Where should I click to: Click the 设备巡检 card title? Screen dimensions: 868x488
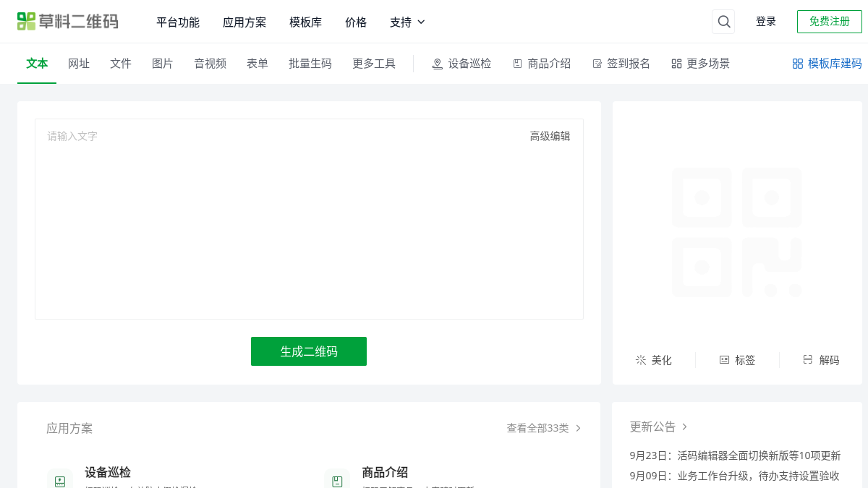tap(108, 473)
